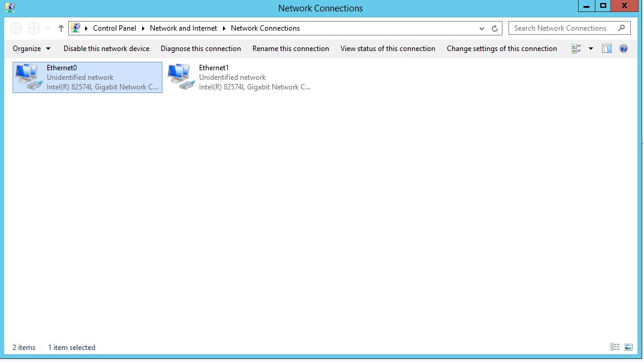Click the Up arrow navigation button

pyautogui.click(x=61, y=28)
